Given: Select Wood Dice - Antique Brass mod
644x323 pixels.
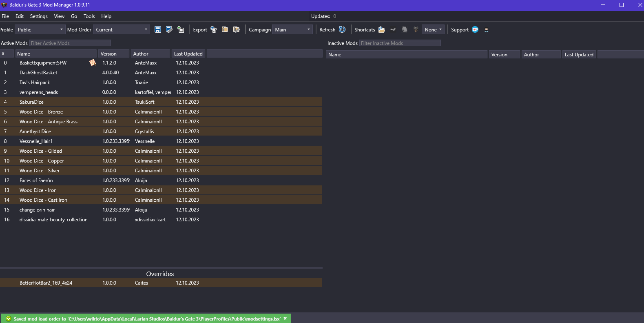Looking at the screenshot, I should point(161,121).
